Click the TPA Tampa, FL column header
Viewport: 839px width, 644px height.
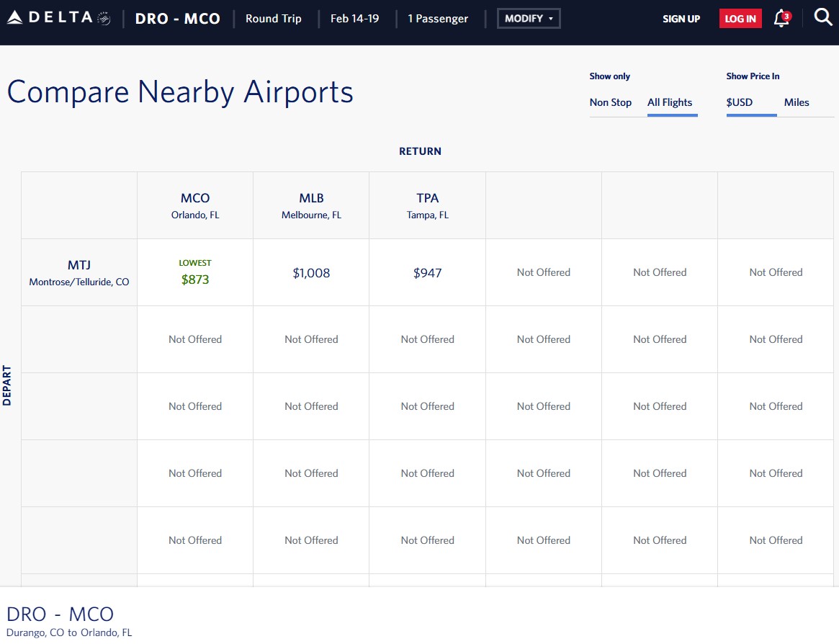(428, 205)
